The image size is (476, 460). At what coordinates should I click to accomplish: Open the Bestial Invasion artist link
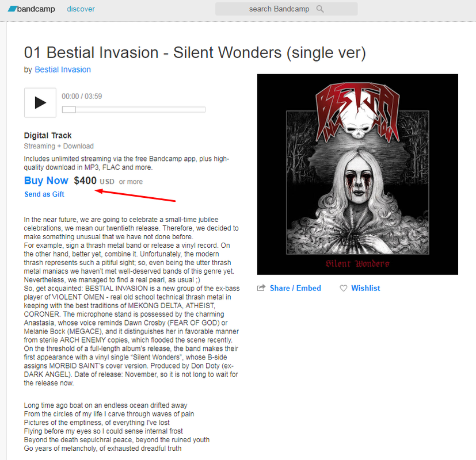tap(63, 70)
